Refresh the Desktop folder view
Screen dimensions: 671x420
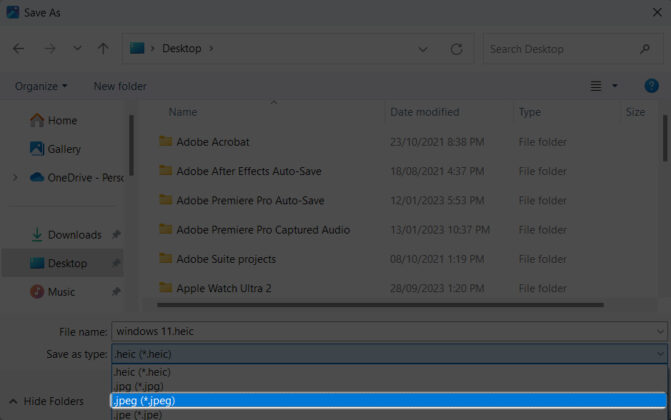click(457, 49)
